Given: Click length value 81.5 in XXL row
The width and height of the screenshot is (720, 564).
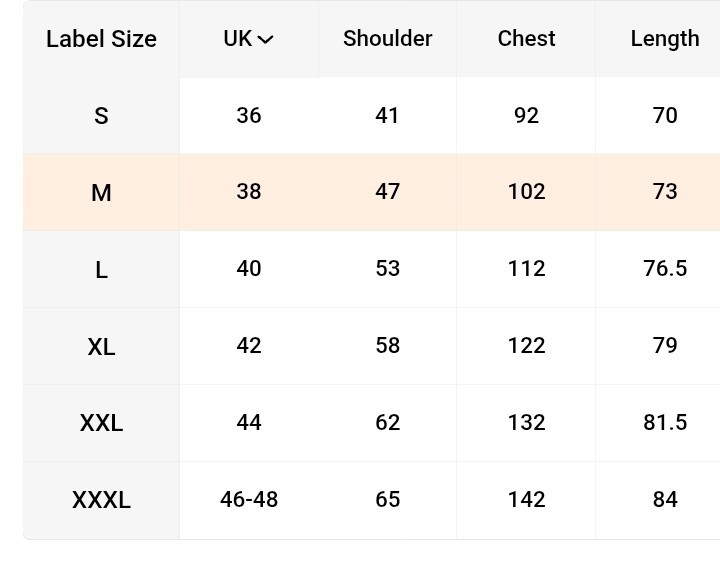Looking at the screenshot, I should [x=664, y=423].
